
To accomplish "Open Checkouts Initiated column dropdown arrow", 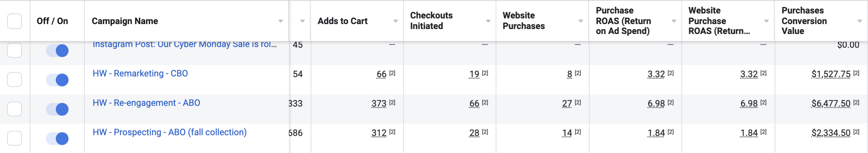I will point(488,21).
